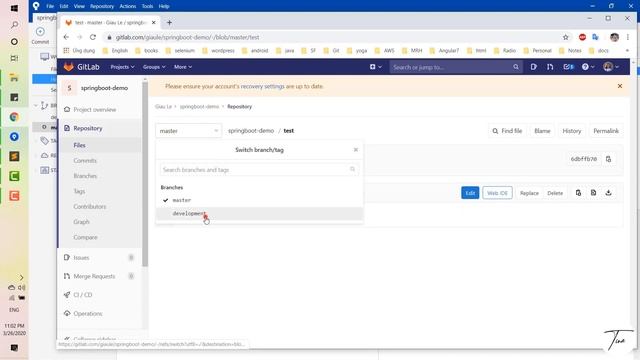The width and height of the screenshot is (640, 360).
Task: Open the AWS bookmarks folder
Action: point(384,51)
